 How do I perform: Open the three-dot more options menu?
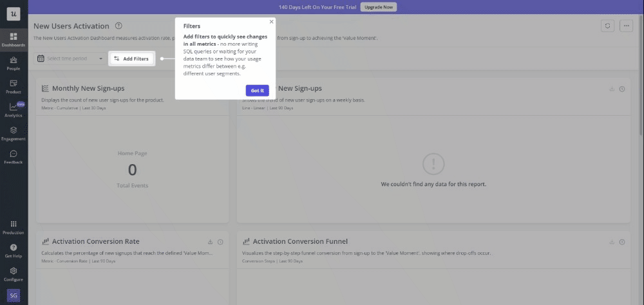pos(626,26)
